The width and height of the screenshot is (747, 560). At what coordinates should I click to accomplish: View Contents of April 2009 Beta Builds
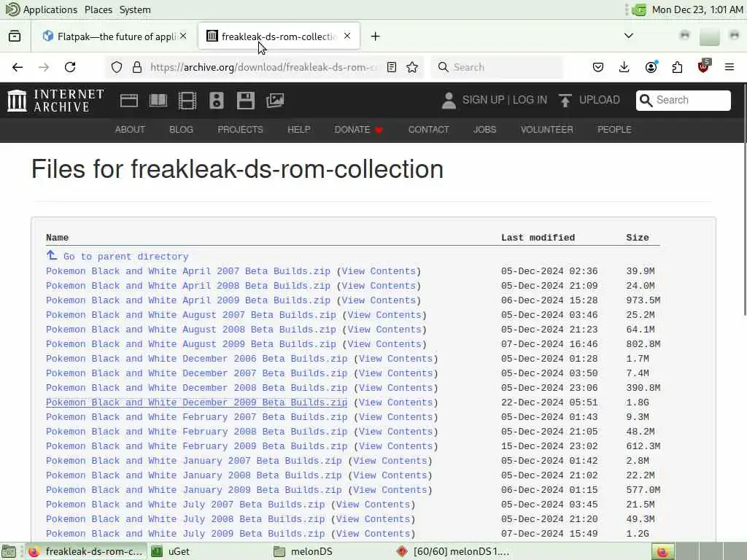379,300
